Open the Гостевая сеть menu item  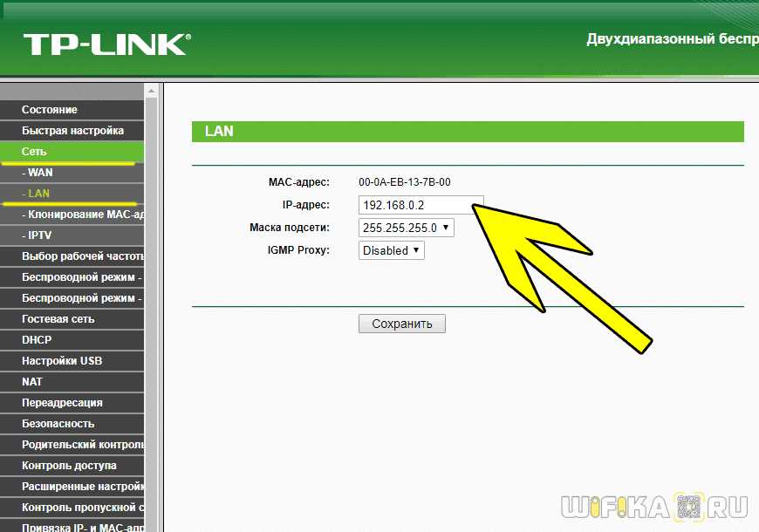[x=72, y=319]
